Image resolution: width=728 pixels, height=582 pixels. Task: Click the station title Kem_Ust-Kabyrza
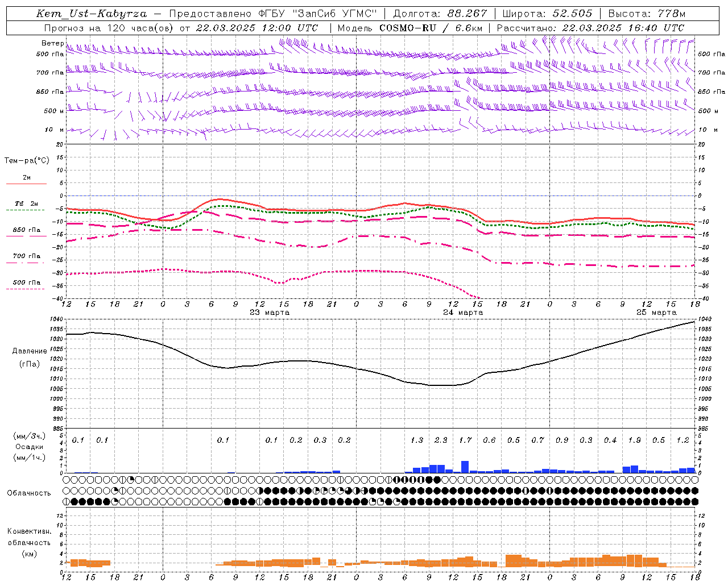click(x=91, y=14)
